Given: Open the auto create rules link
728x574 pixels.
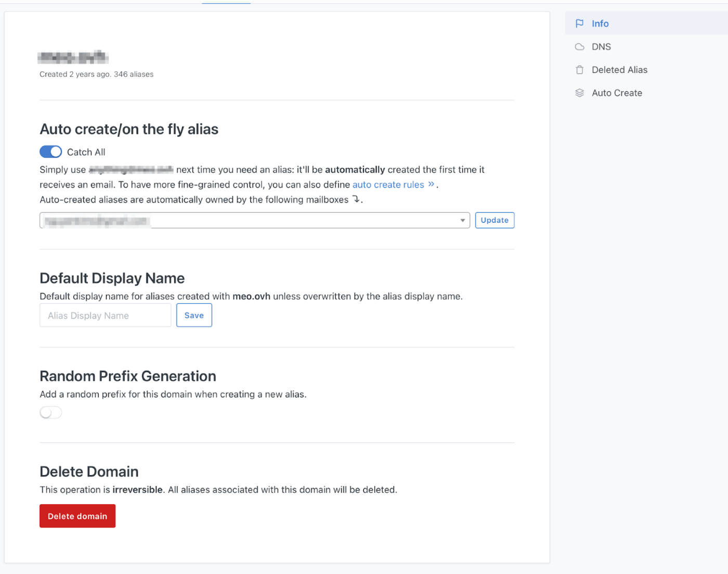Looking at the screenshot, I should (388, 184).
